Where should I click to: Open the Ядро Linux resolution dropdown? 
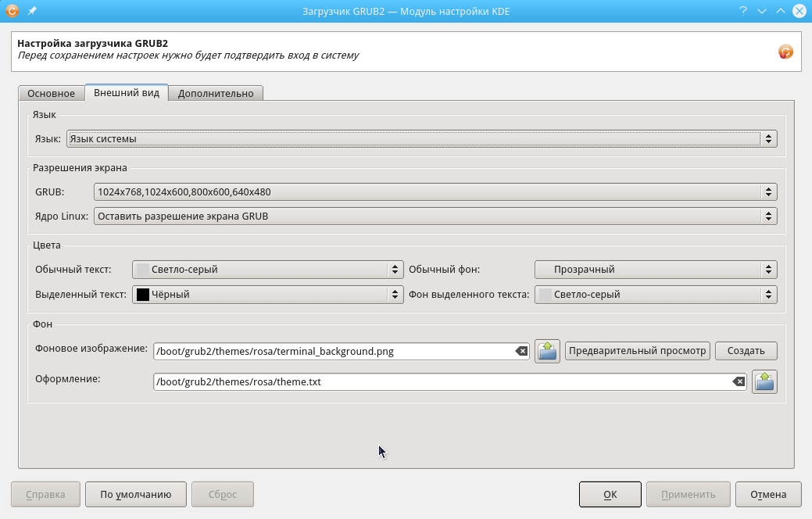435,216
